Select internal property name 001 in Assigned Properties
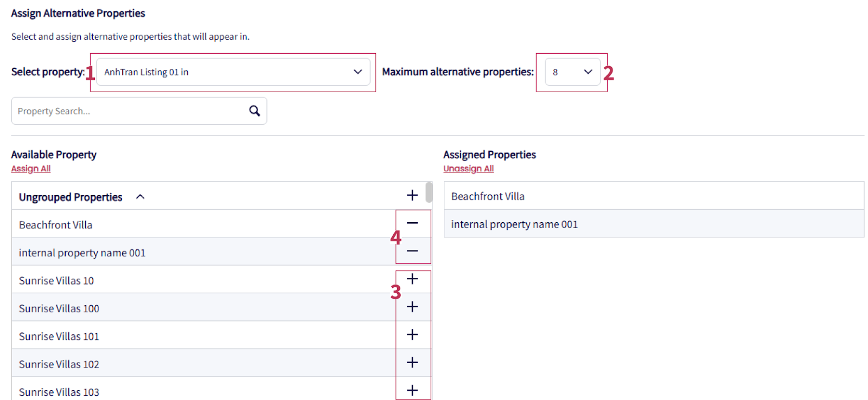Viewport: 868px width, 400px height. (x=514, y=224)
